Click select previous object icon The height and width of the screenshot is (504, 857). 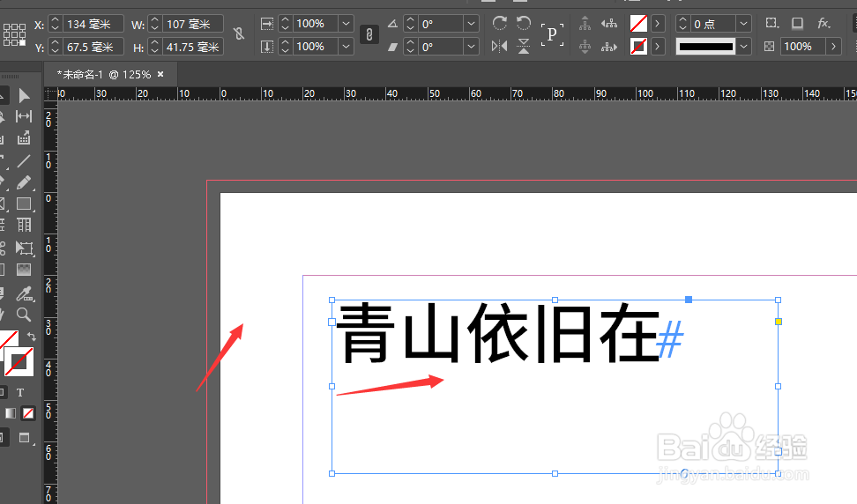coord(609,24)
